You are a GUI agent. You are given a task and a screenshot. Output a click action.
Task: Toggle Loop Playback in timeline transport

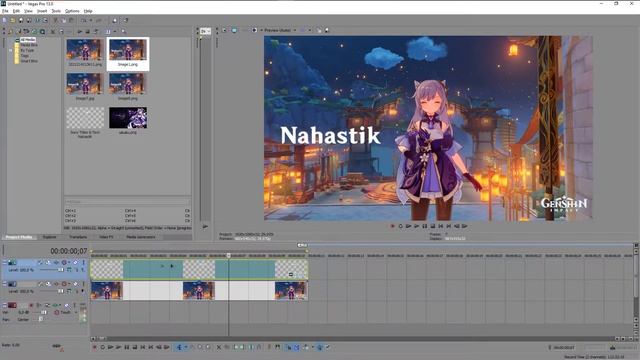click(102, 347)
